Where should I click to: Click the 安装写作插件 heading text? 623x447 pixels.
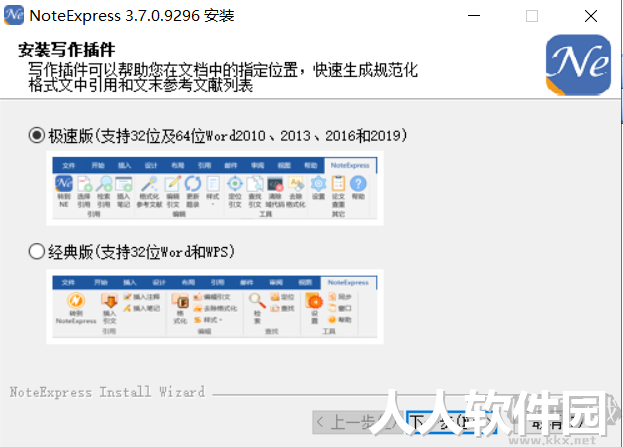[x=67, y=50]
